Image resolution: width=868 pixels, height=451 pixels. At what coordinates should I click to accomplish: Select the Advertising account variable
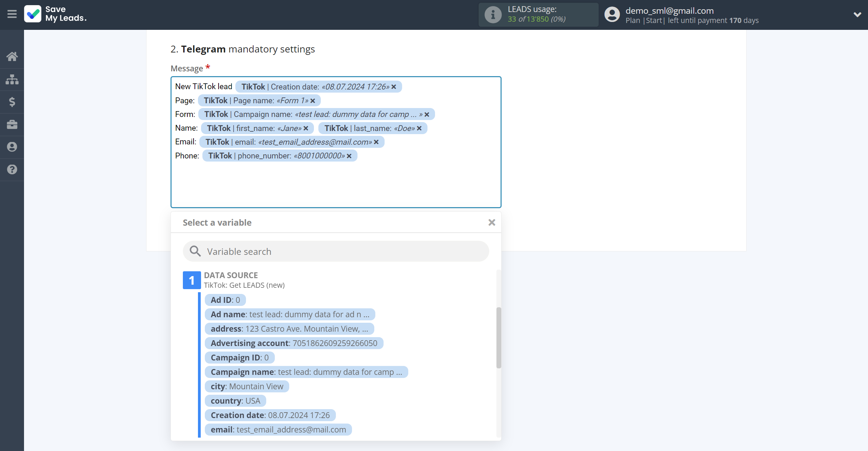coord(294,343)
